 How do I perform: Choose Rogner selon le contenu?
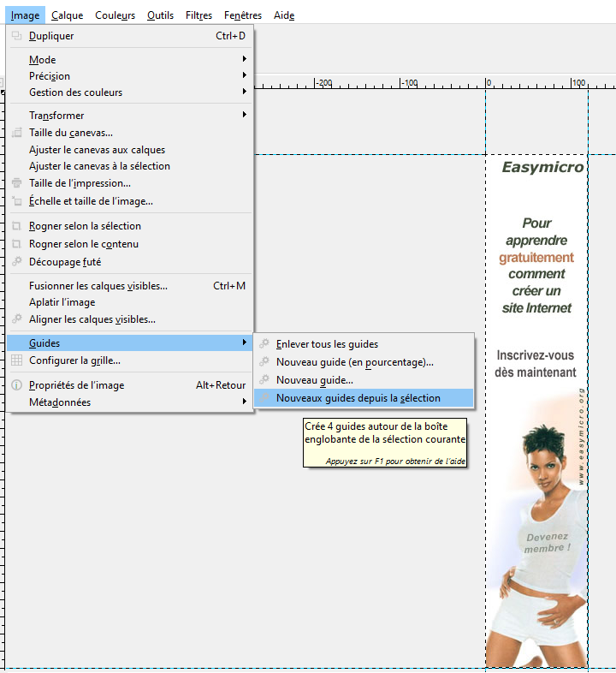pyautogui.click(x=130, y=244)
